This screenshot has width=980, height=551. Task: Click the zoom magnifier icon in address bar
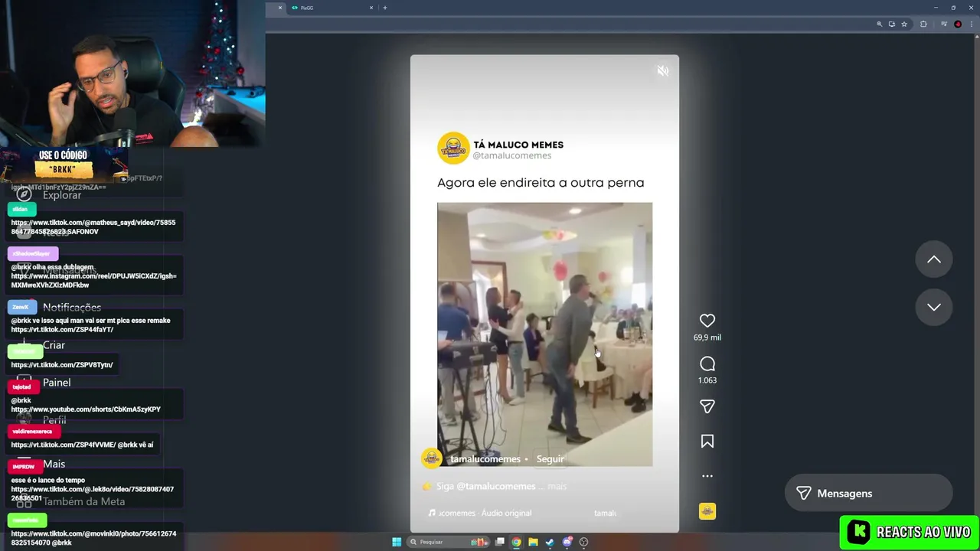coord(880,24)
